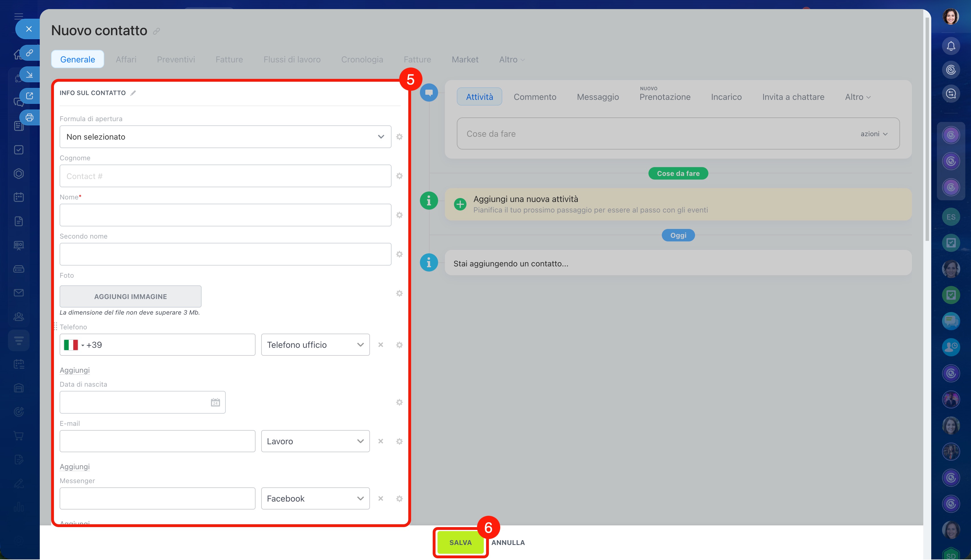Open the Commento tab in timeline
Image resolution: width=971 pixels, height=560 pixels.
tap(535, 97)
